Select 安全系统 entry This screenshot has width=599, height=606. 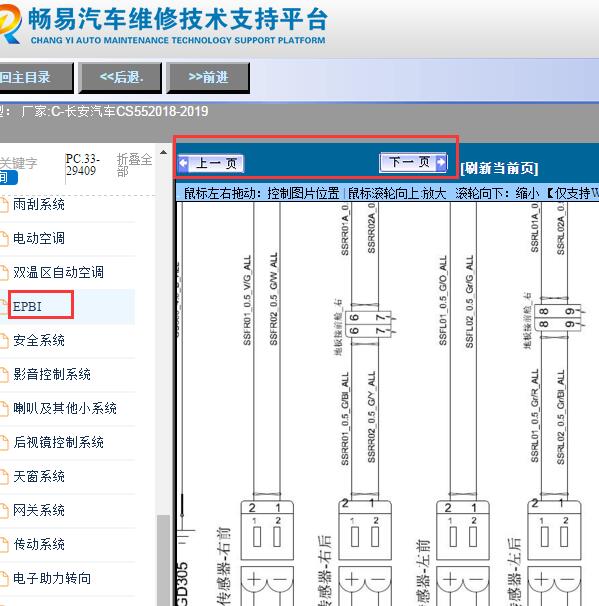(x=39, y=340)
